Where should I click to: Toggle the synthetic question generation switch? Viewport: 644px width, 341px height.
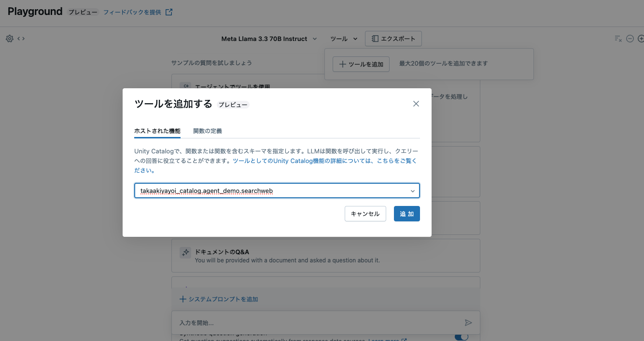click(x=462, y=336)
